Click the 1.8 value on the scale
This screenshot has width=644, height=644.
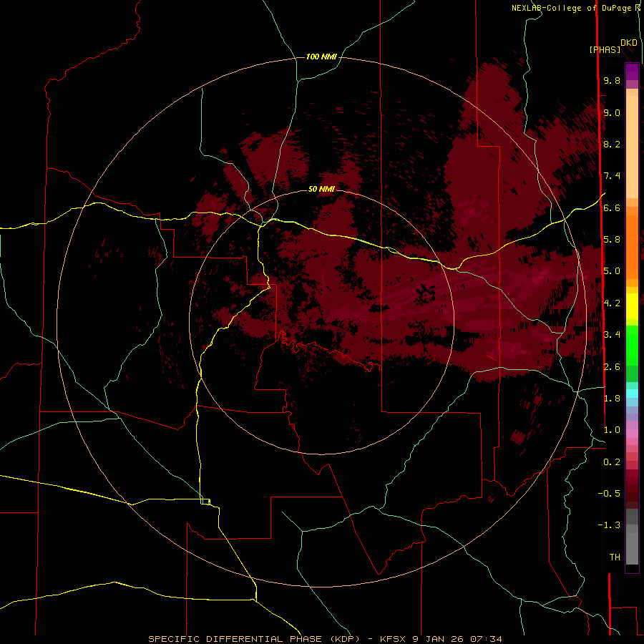point(612,399)
